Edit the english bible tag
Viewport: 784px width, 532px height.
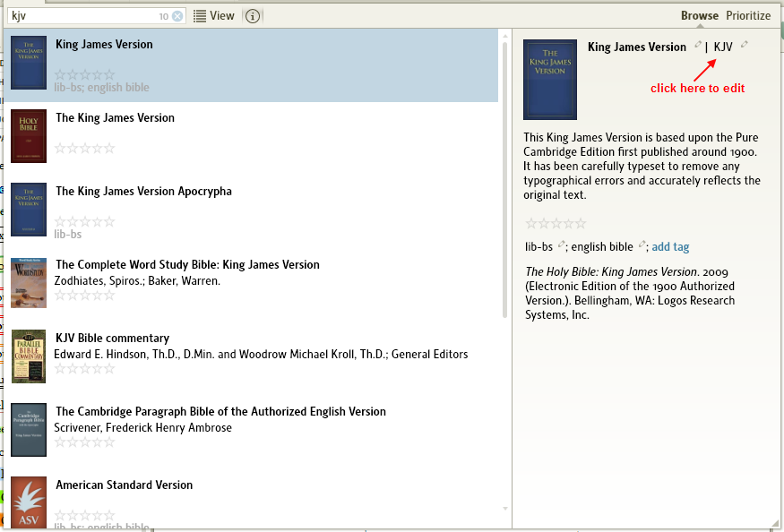[x=642, y=244]
